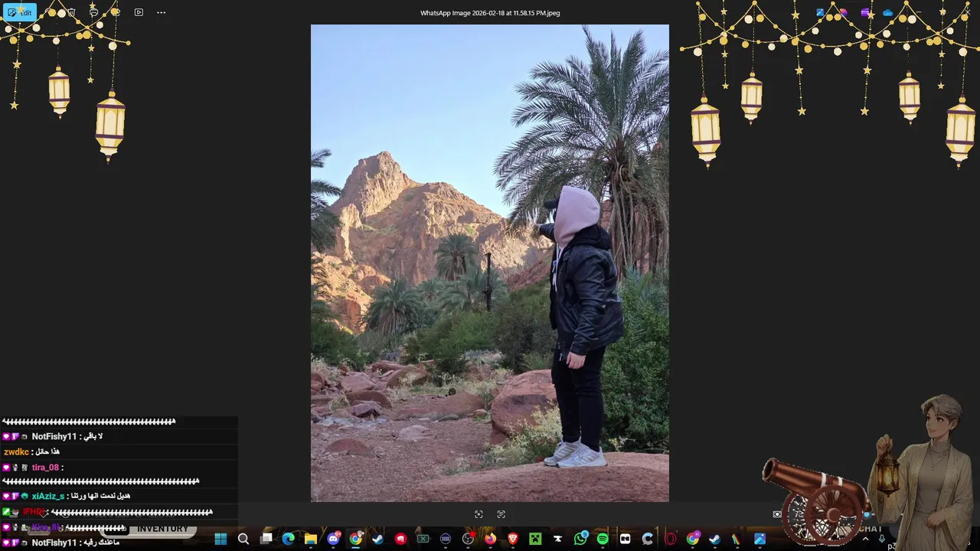Open Spotify from the taskbar
This screenshot has height=551, width=980.
[603, 539]
